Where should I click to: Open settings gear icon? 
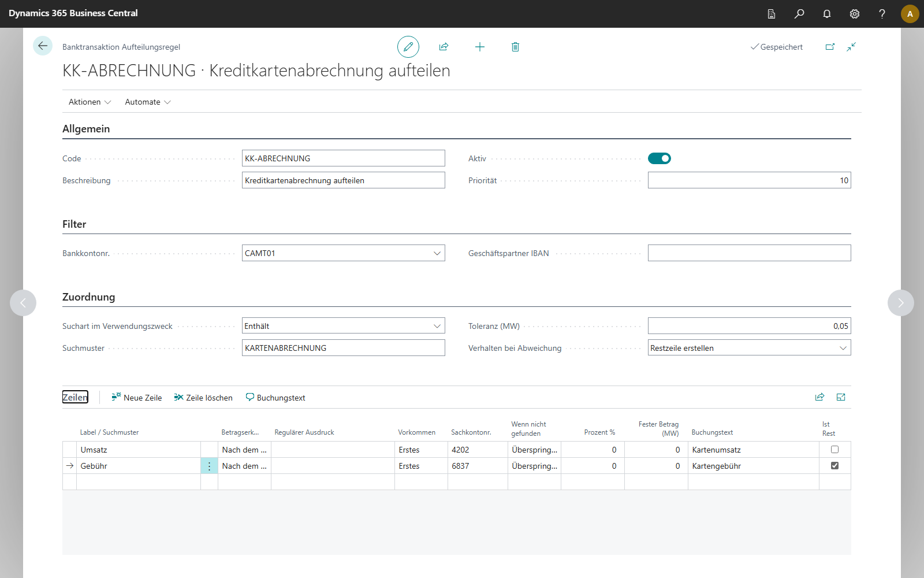pyautogui.click(x=855, y=13)
